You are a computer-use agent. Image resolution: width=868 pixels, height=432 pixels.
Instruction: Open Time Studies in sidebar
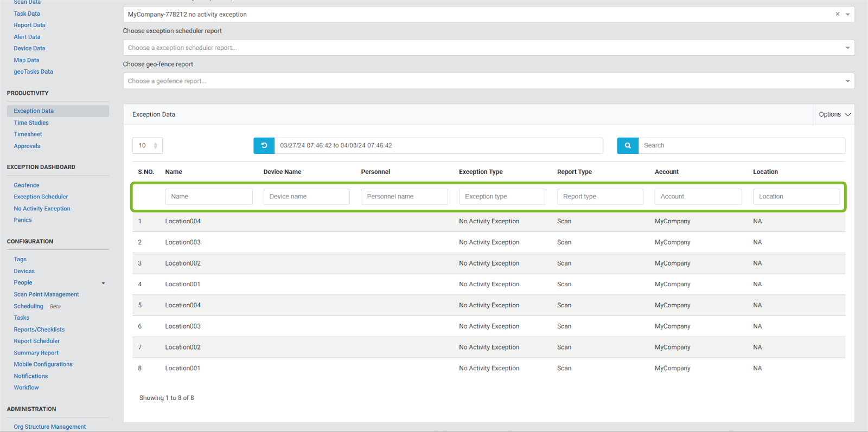click(31, 123)
